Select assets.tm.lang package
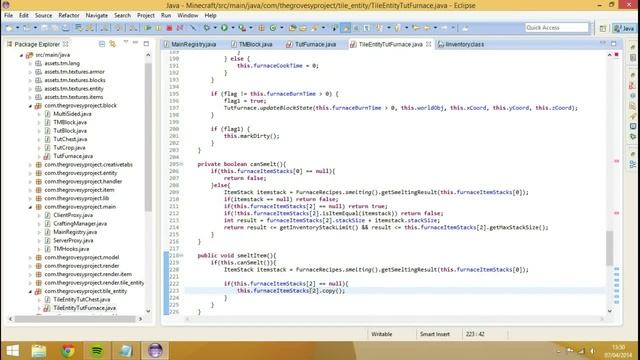The width and height of the screenshot is (640, 360). [x=62, y=63]
